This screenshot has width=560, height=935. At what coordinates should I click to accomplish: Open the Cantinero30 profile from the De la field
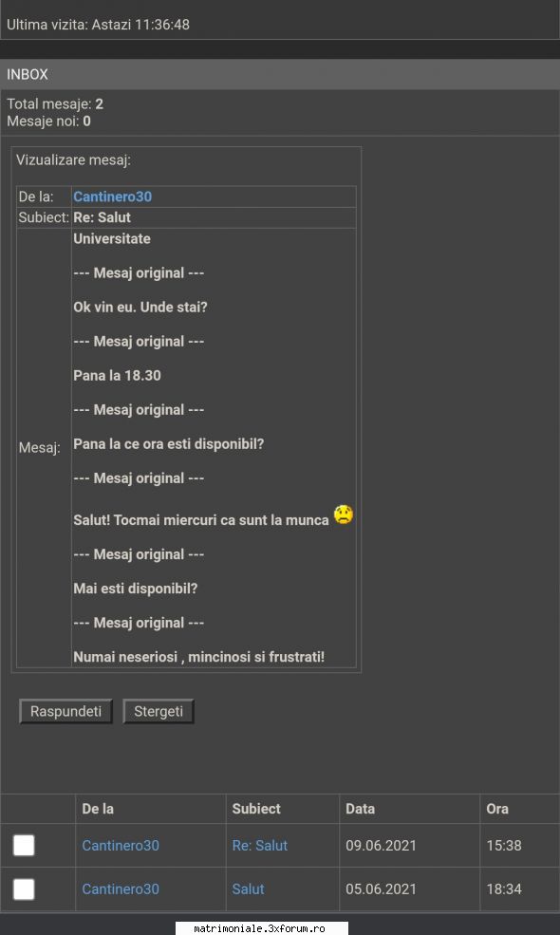113,196
